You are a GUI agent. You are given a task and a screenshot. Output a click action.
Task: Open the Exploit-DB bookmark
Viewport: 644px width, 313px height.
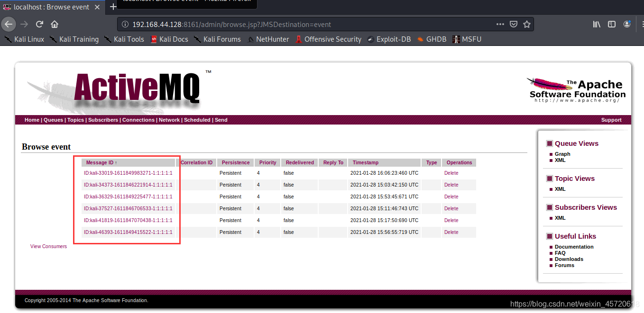point(389,39)
